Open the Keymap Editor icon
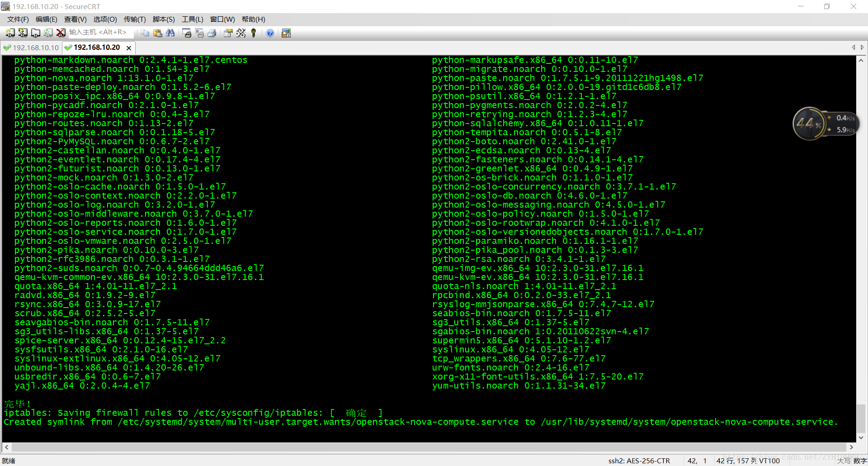 (241, 33)
